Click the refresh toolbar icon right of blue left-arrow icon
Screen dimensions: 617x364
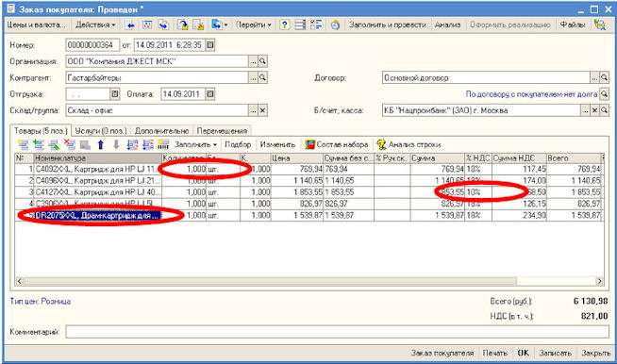coord(147,25)
